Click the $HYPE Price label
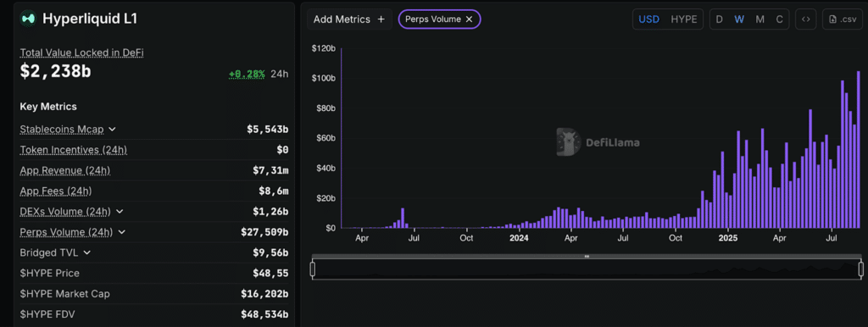 click(x=49, y=273)
